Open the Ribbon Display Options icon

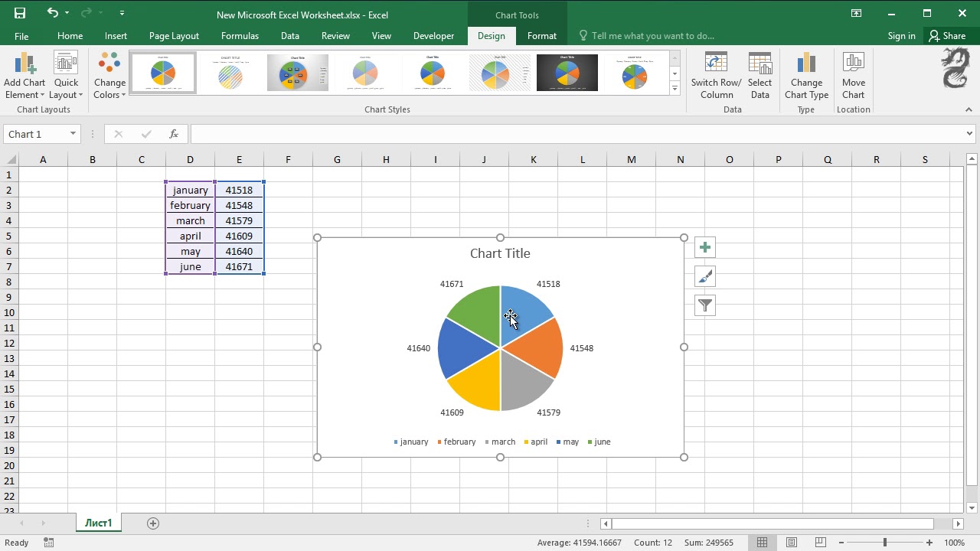click(856, 13)
